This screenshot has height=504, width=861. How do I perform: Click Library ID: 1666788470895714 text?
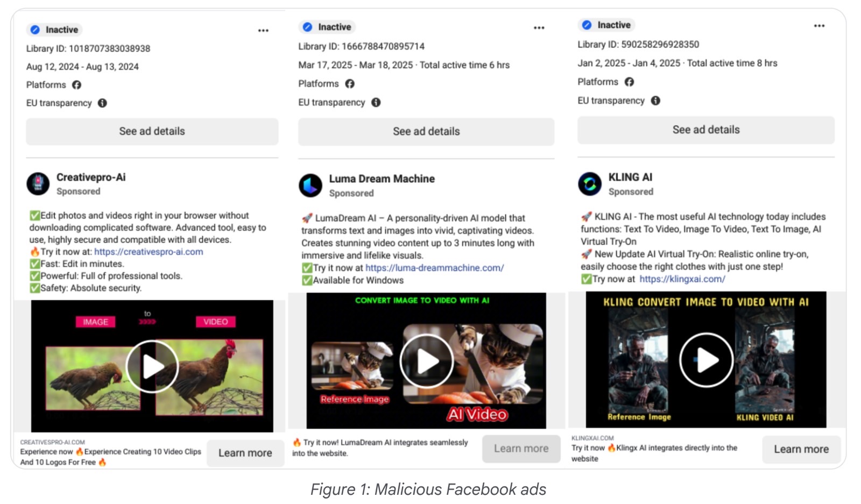coord(362,46)
